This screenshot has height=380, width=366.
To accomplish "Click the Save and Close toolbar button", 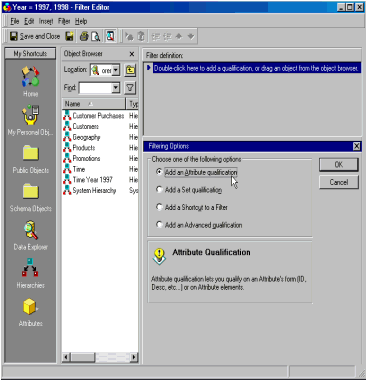I will pyautogui.click(x=35, y=36).
